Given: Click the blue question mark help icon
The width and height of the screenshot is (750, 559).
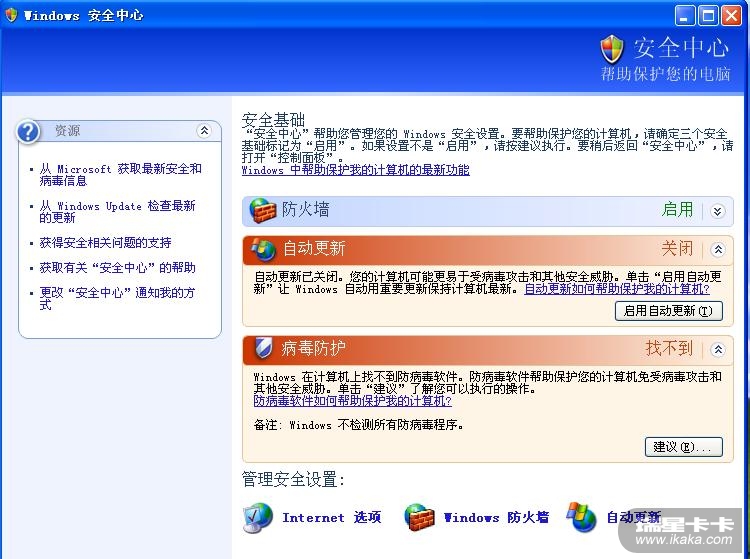Looking at the screenshot, I should [28, 131].
